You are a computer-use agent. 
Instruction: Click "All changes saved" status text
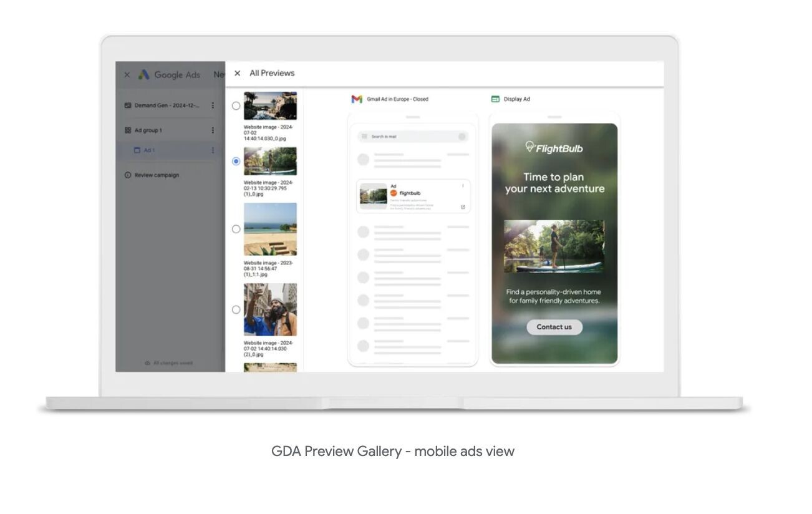click(x=173, y=363)
